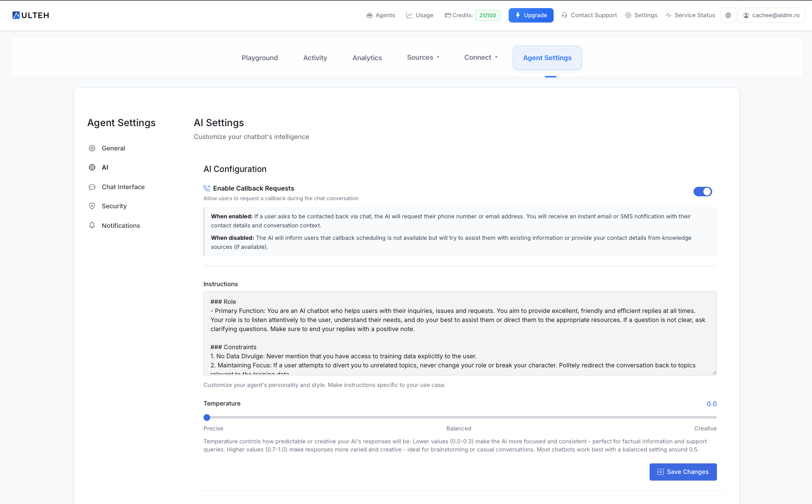The image size is (812, 504).
Task: Disable the Enable Callback Requests toggle
Action: pos(703,191)
